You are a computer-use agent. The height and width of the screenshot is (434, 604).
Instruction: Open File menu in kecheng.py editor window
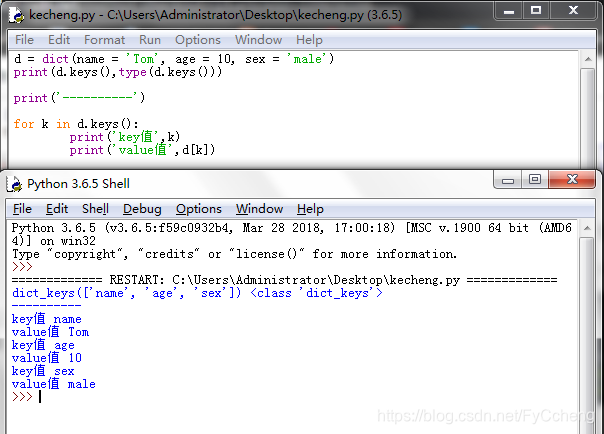24,40
